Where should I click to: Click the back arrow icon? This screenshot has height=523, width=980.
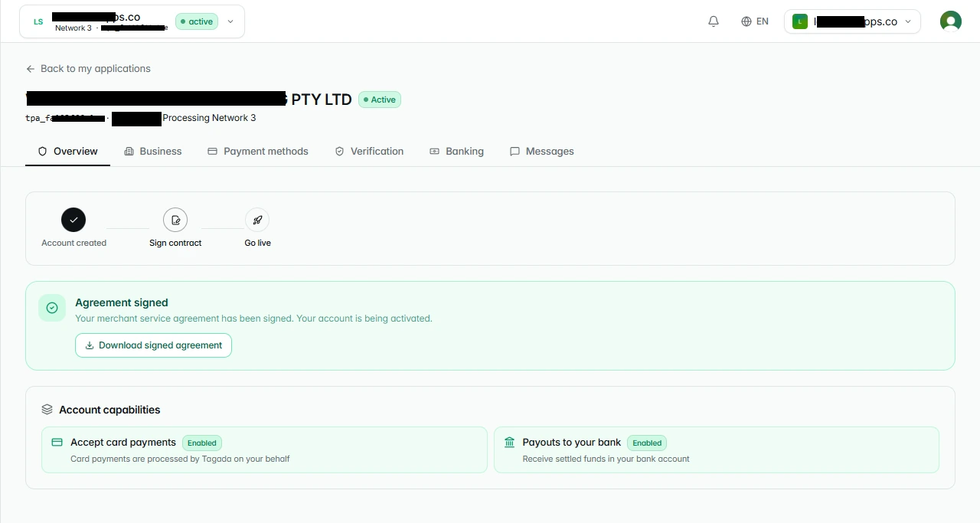pos(31,69)
